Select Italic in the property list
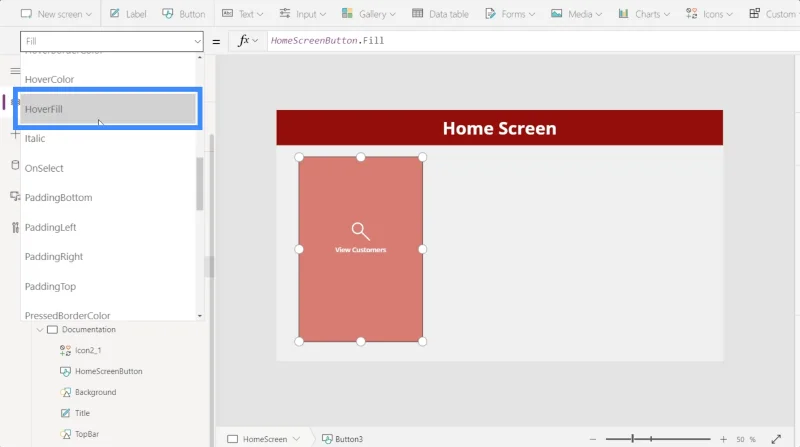 click(108, 138)
